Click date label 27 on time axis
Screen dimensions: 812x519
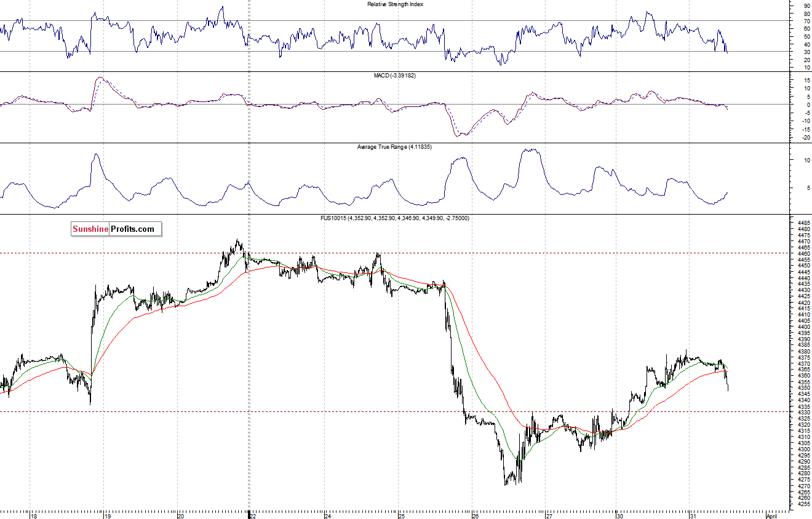point(549,516)
